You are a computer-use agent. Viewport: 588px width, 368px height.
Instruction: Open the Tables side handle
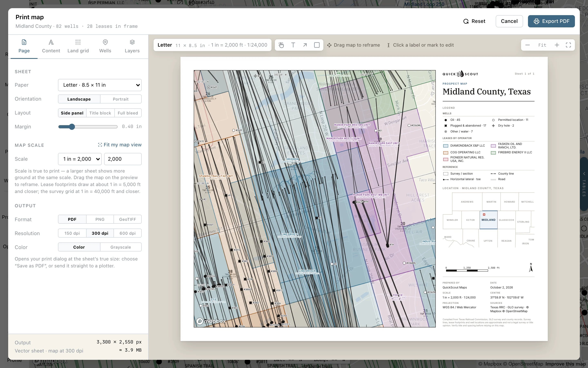[584, 184]
